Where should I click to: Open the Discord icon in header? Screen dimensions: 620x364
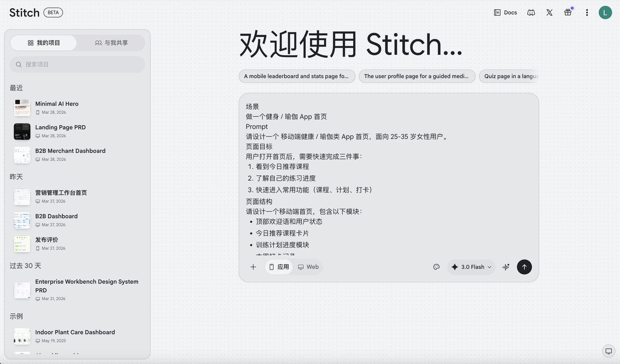531,13
